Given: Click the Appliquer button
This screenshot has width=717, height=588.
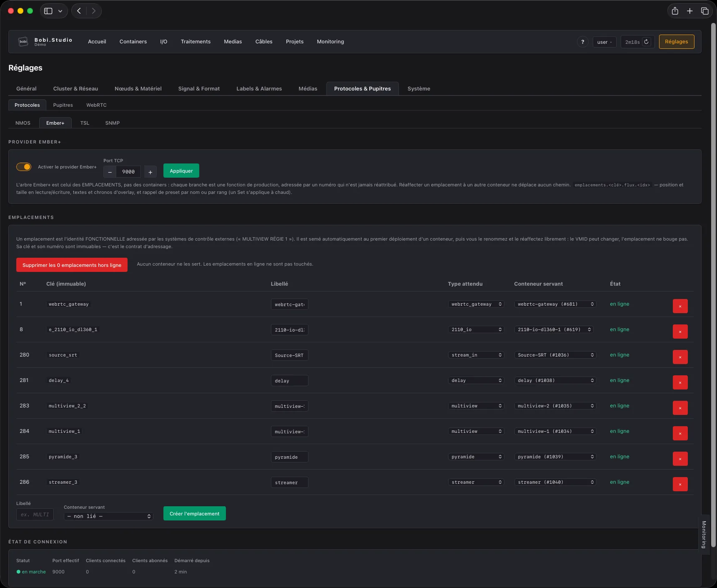Looking at the screenshot, I should 181,171.
